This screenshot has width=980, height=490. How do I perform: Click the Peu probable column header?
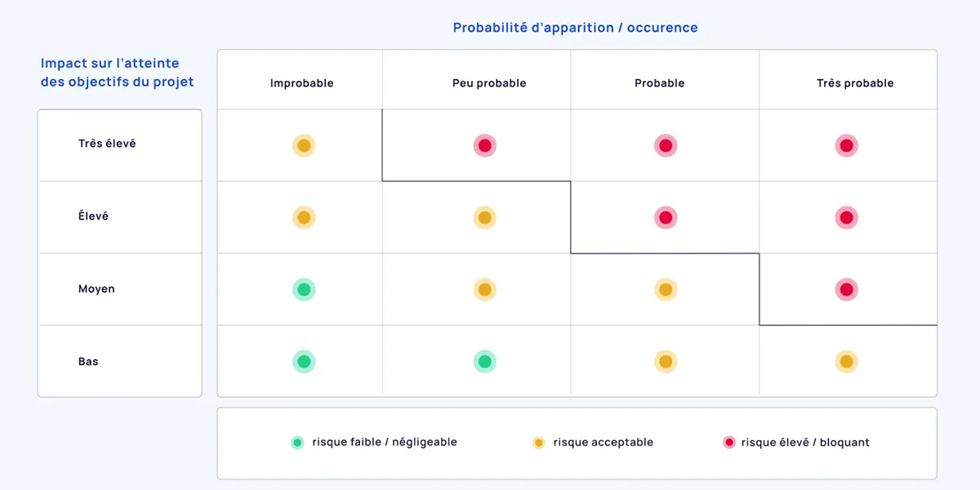point(489,83)
